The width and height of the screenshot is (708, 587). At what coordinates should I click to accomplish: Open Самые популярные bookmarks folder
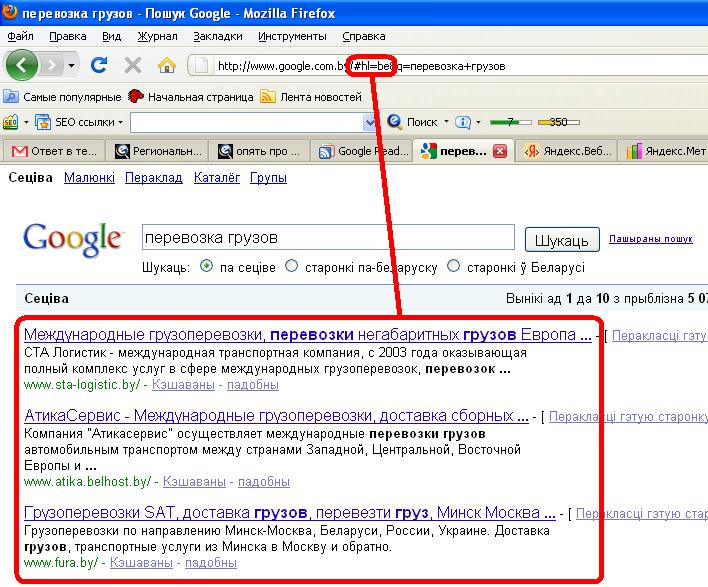[62, 97]
